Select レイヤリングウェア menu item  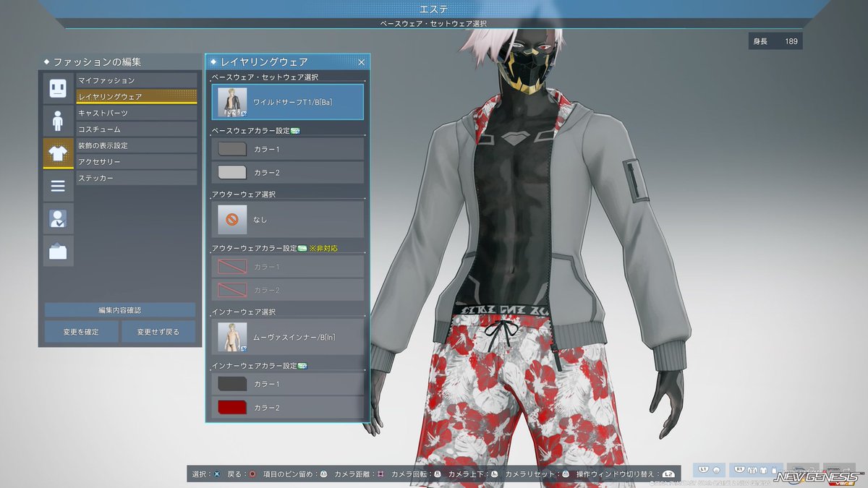(137, 96)
